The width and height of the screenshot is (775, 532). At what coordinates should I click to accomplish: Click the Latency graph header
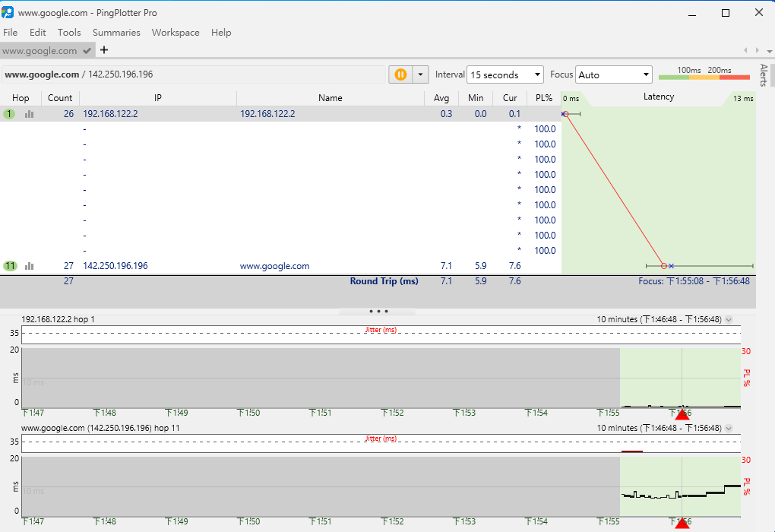pos(658,97)
